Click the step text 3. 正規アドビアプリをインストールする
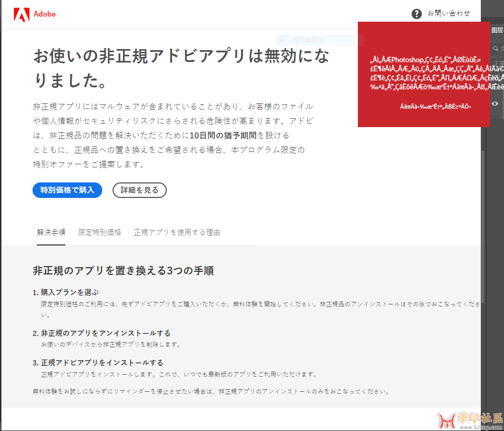 pos(98,363)
